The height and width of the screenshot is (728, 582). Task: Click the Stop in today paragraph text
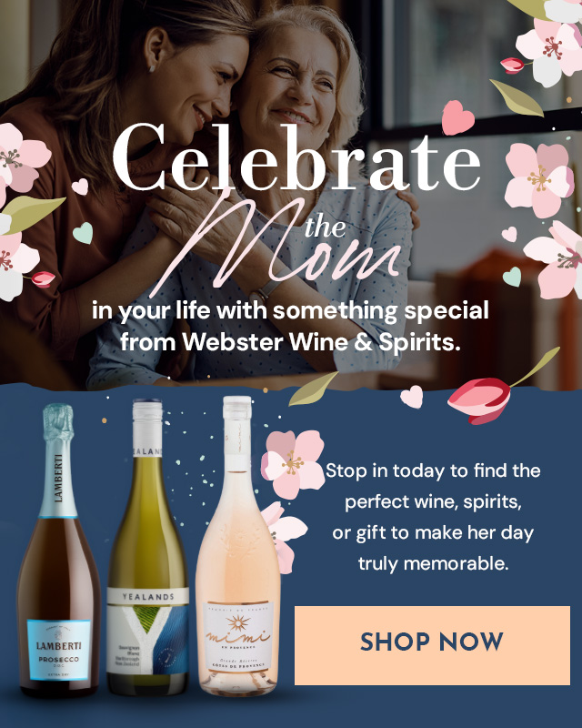pyautogui.click(x=433, y=517)
